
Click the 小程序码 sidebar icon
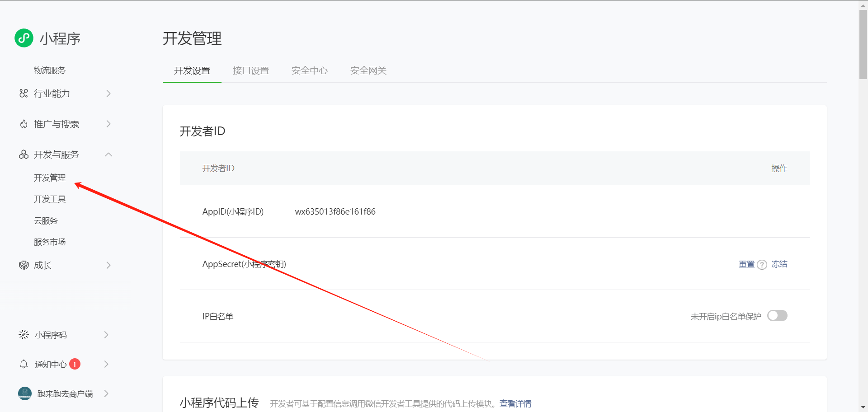(24, 335)
